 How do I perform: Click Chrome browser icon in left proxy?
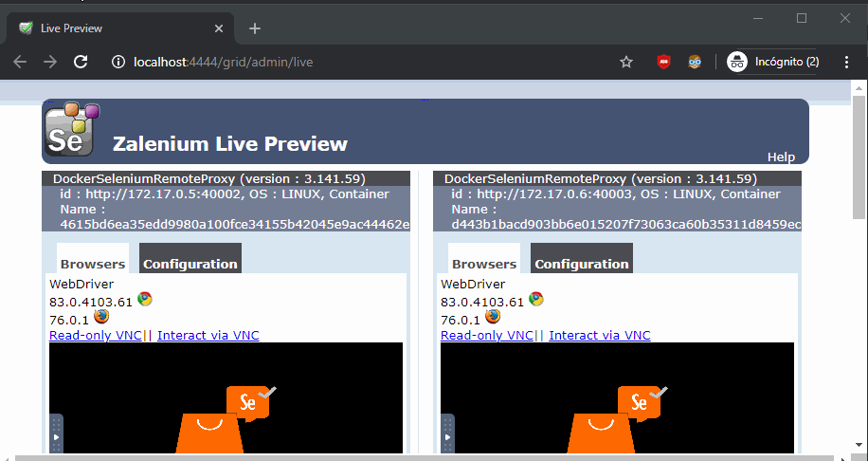(x=145, y=300)
